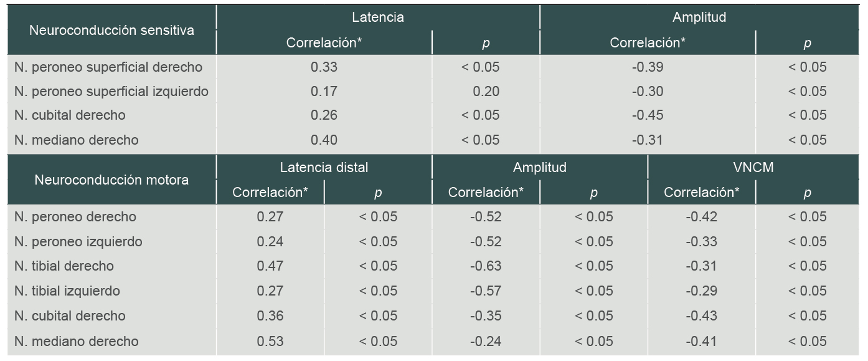This screenshot has height=361, width=868.
Task: Click the -0.63 amplitude correlation value
Action: [x=486, y=266]
